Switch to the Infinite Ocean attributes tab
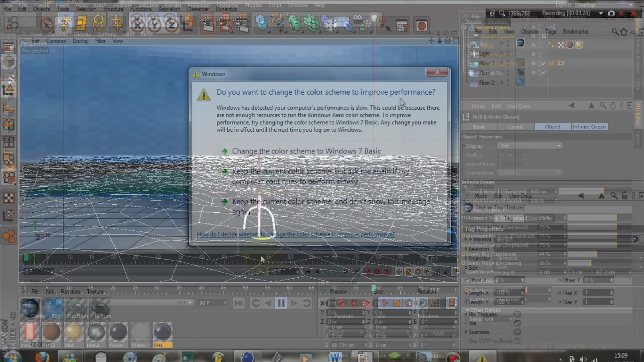 point(589,127)
